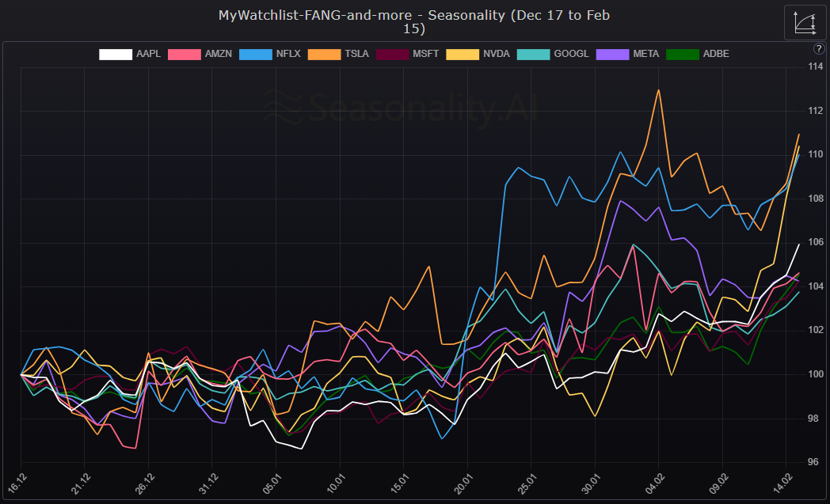Toggle the NFLX blue legend swatch
The width and height of the screenshot is (830, 504).
click(x=256, y=54)
